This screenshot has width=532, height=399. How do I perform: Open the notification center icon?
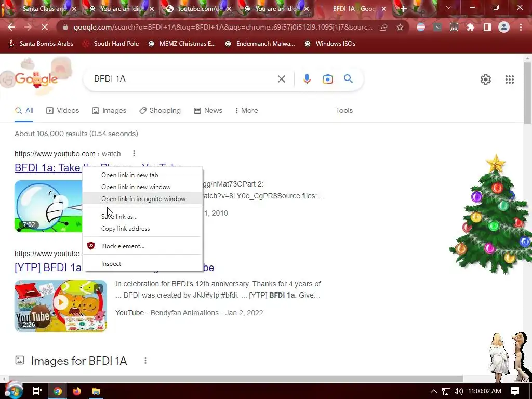tap(515, 391)
